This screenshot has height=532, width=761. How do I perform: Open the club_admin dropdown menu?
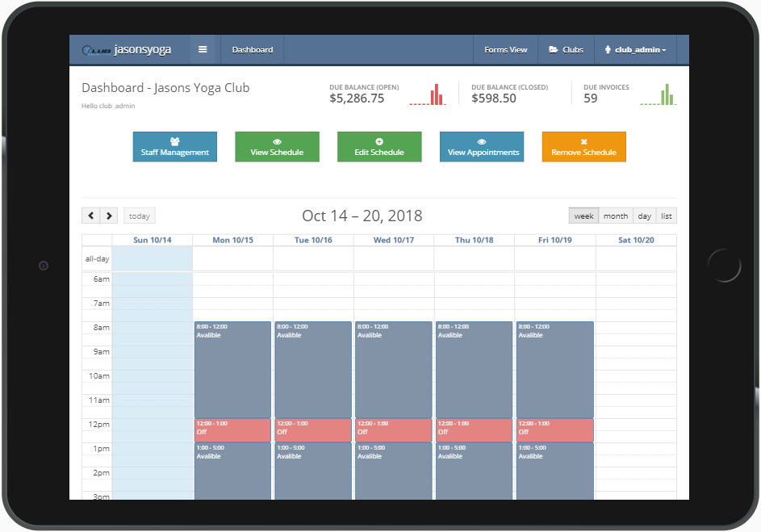tap(636, 49)
